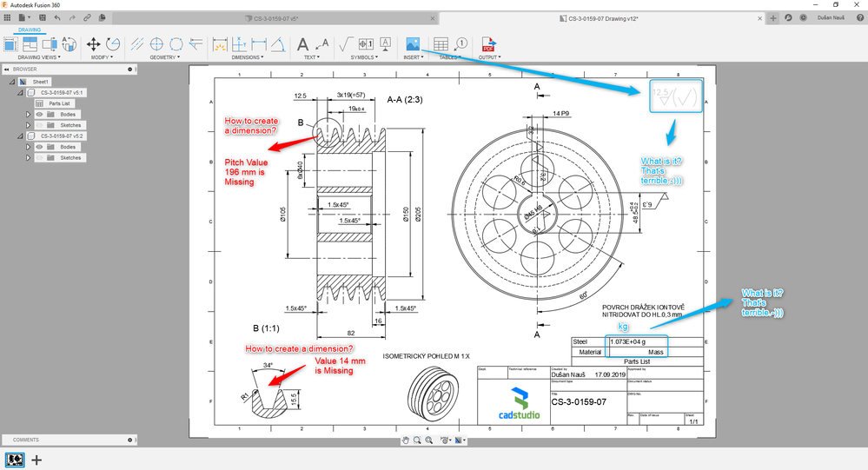
Task: Open a new document tab with plus
Action: [x=772, y=17]
